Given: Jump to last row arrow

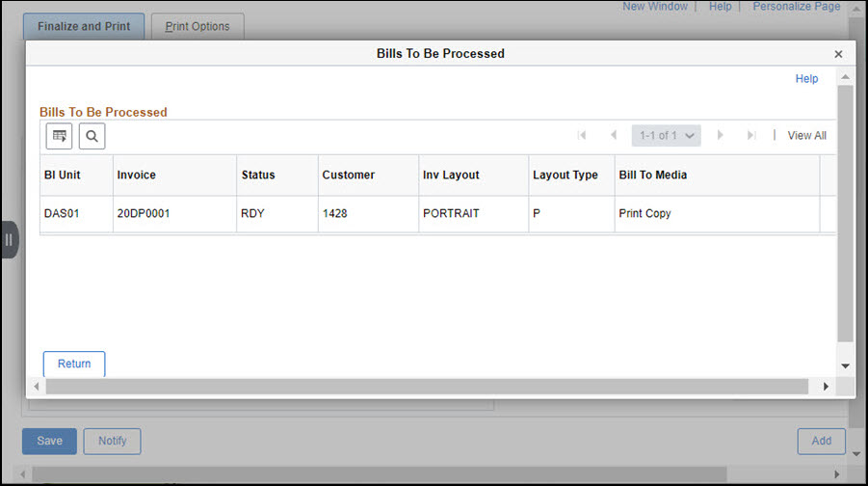Looking at the screenshot, I should pos(751,136).
